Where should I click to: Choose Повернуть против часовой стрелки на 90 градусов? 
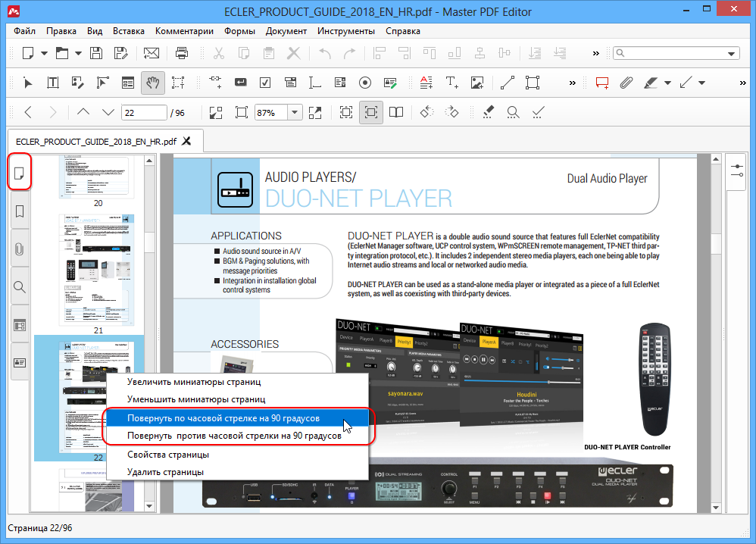click(x=237, y=436)
